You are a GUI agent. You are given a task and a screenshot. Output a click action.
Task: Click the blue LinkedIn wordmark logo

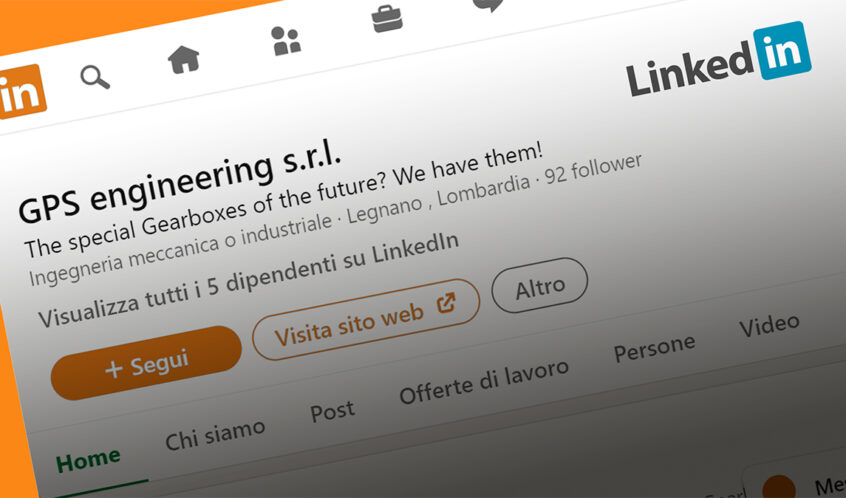pyautogui.click(x=719, y=60)
